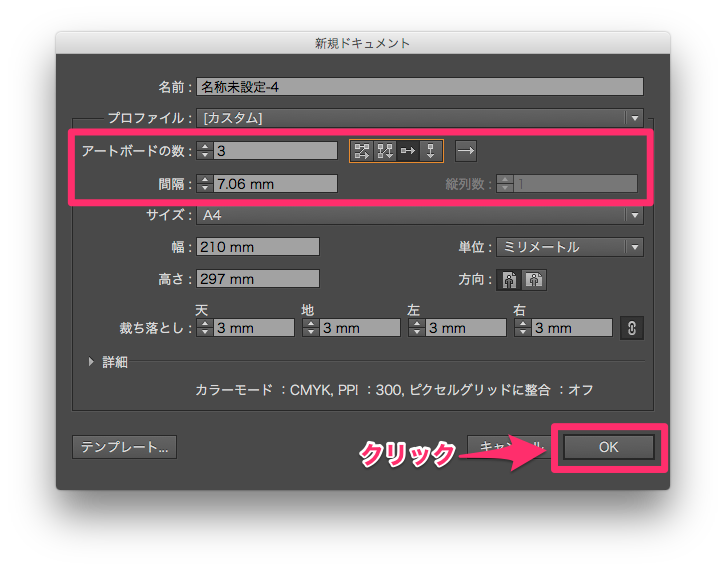Click the 天 bleed value field

pos(253,328)
